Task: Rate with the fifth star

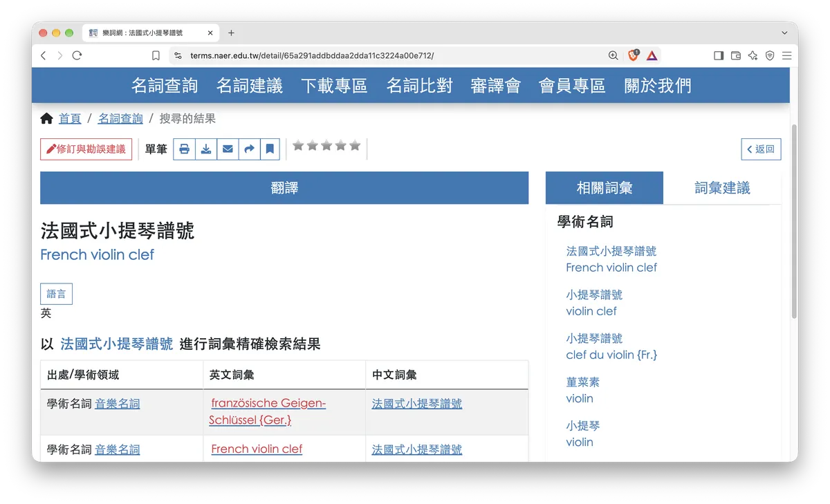Action: point(355,145)
